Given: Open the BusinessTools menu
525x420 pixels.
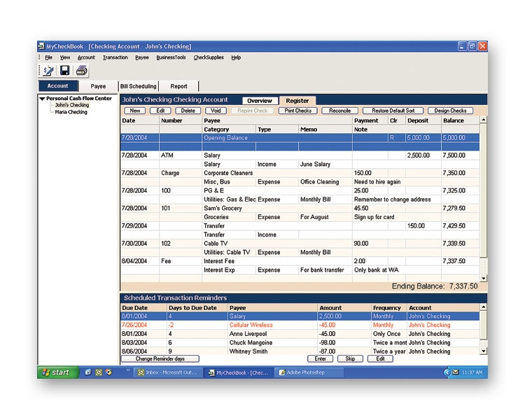Looking at the screenshot, I should pyautogui.click(x=171, y=57).
